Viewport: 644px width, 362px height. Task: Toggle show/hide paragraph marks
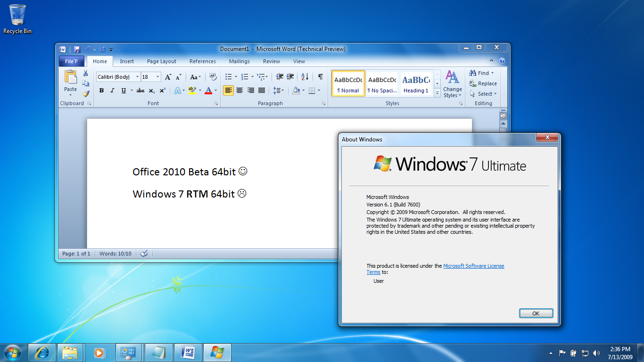[x=321, y=77]
